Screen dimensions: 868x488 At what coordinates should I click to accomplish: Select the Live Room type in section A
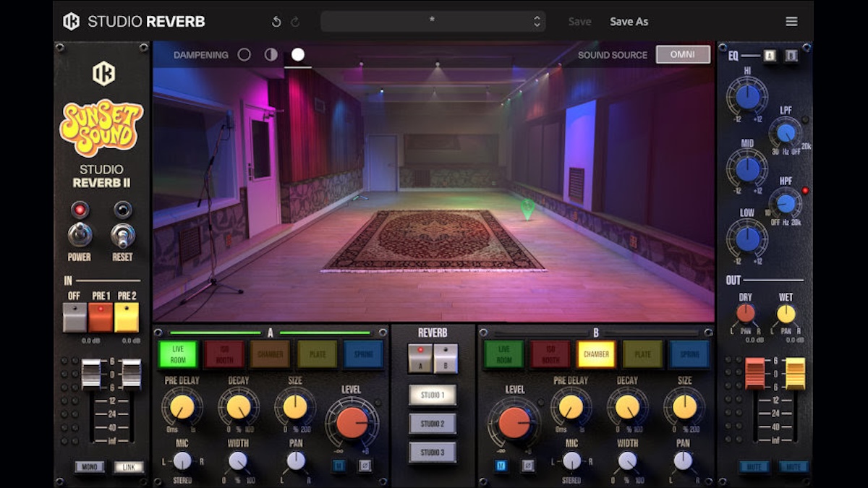click(x=179, y=354)
